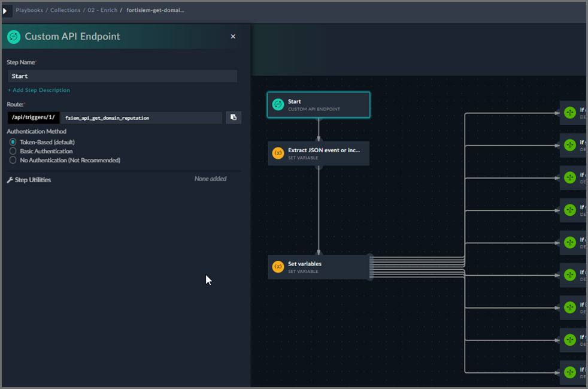Click the Custom API Endpoint header icon
The height and width of the screenshot is (389, 588).
14,37
